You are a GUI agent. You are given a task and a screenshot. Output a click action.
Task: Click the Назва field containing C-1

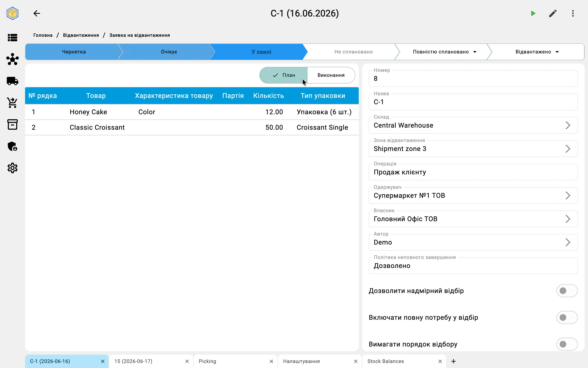(473, 102)
